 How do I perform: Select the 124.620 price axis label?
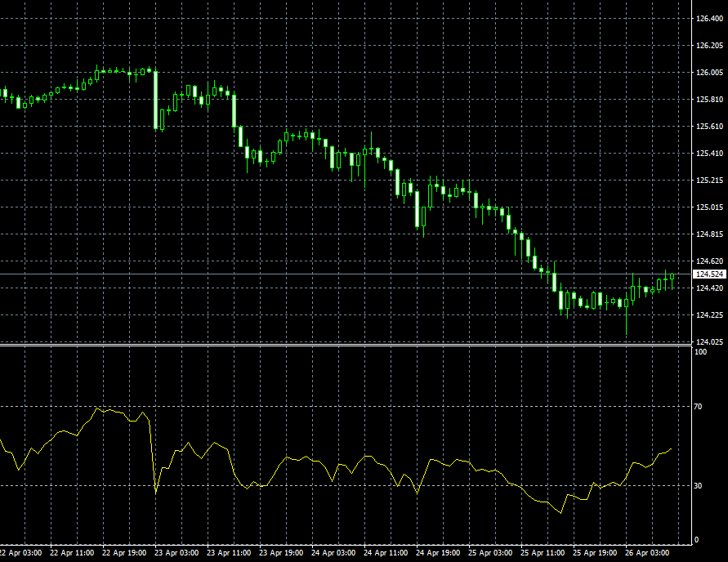coord(709,261)
